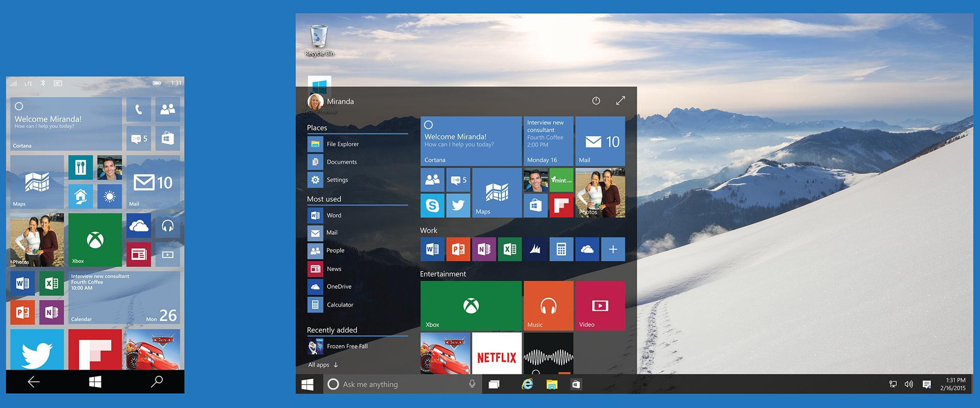Click the Windows Start button on taskbar
Image resolution: width=980 pixels, height=408 pixels.
click(x=307, y=385)
